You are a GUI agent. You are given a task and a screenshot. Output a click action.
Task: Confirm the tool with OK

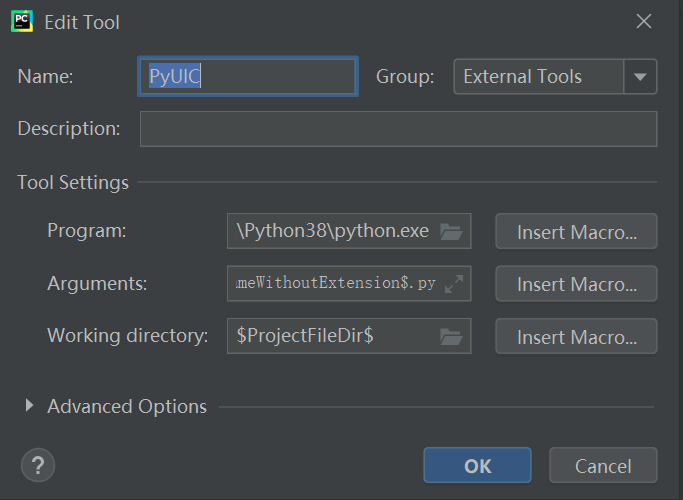[x=477, y=465]
